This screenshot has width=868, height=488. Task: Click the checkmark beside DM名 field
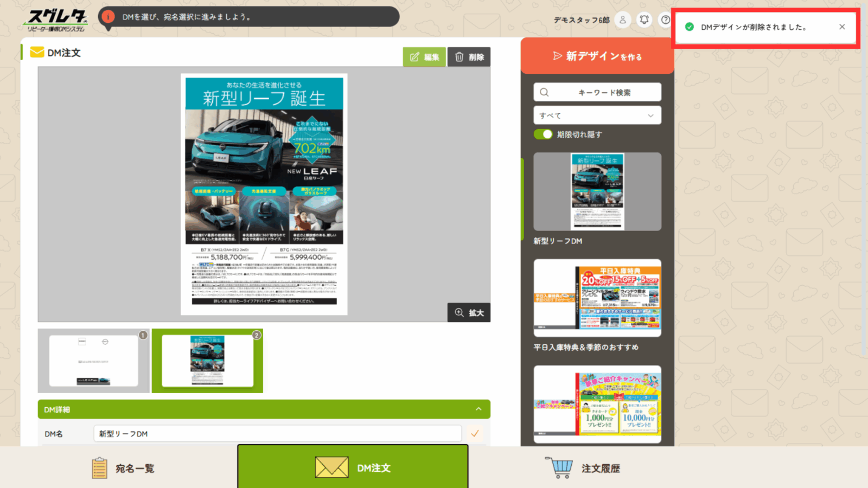pos(475,434)
